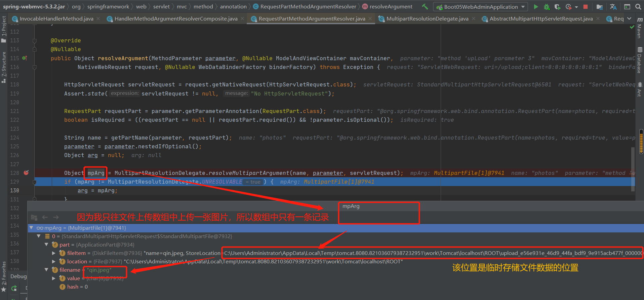Click the Rerun icon in the Debug panel
The height and width of the screenshot is (300, 644).
click(x=14, y=288)
